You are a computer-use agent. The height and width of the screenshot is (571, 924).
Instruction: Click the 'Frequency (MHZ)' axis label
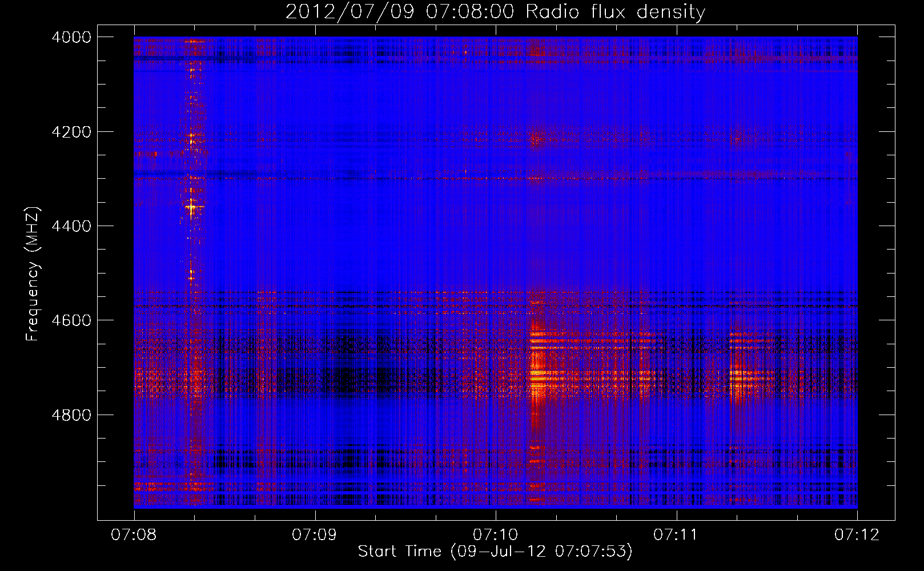pyautogui.click(x=33, y=274)
